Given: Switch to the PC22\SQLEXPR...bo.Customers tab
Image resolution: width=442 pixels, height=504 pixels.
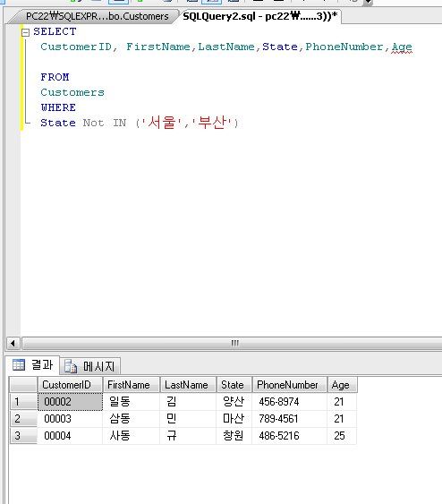Looking at the screenshot, I should coord(97,16).
